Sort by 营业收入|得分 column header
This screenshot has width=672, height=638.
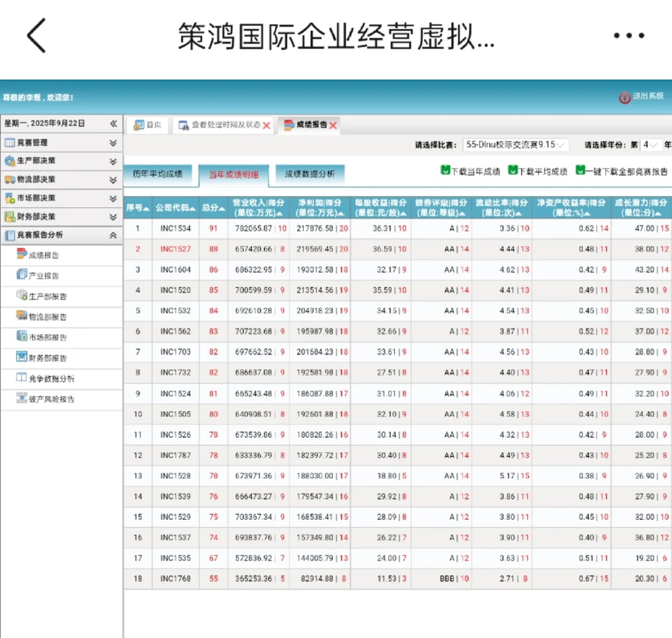coord(258,208)
